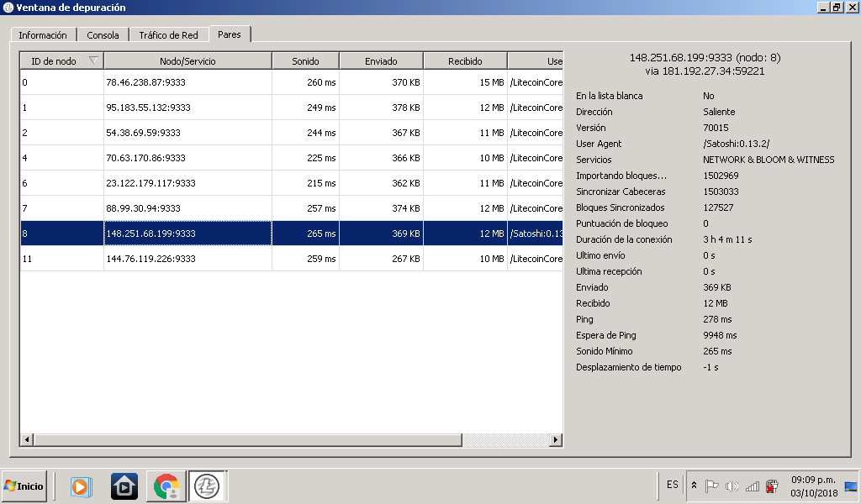Open the Inicio start button
The width and height of the screenshot is (861, 504).
(24, 486)
